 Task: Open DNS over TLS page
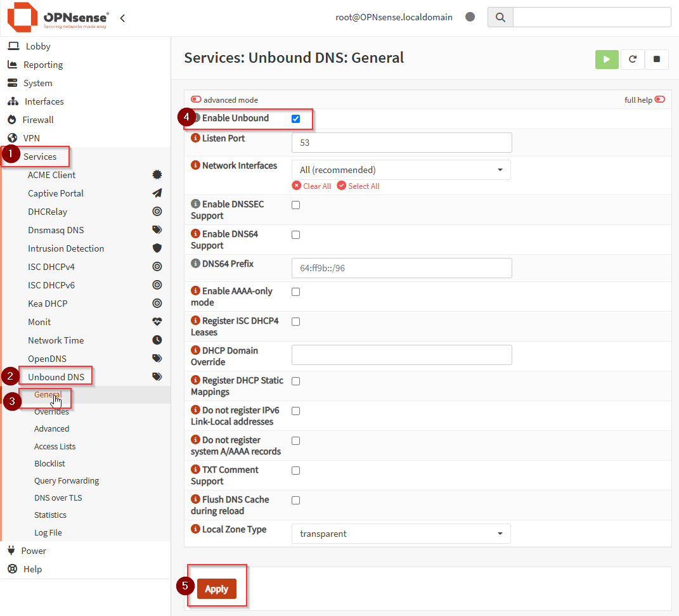pyautogui.click(x=58, y=498)
